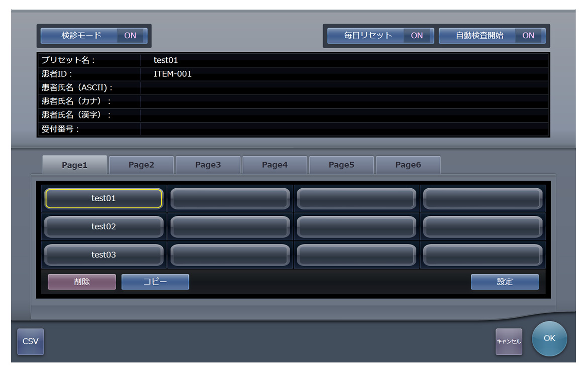Click the キャンセル button

click(509, 341)
